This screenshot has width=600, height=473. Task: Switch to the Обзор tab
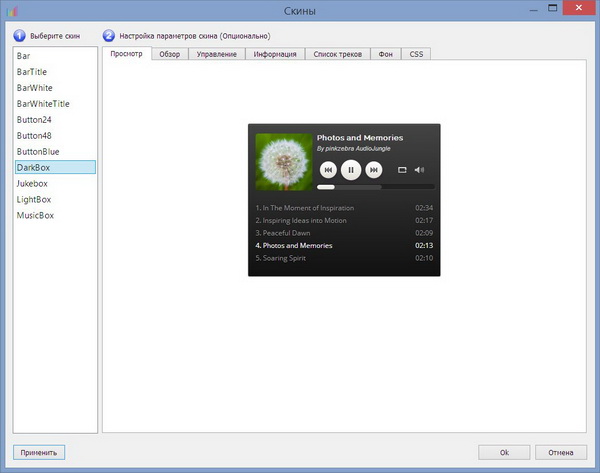pos(170,54)
